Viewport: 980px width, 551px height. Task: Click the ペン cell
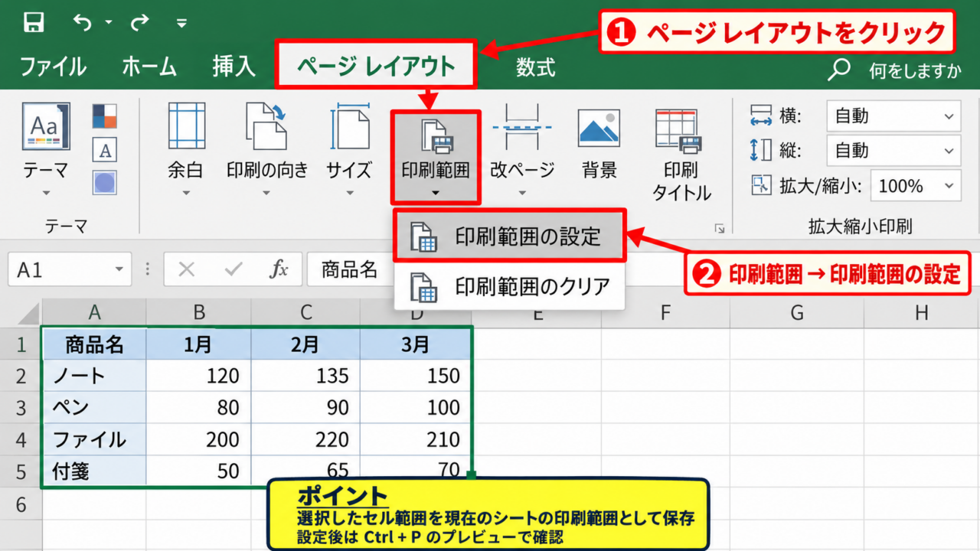click(x=94, y=407)
